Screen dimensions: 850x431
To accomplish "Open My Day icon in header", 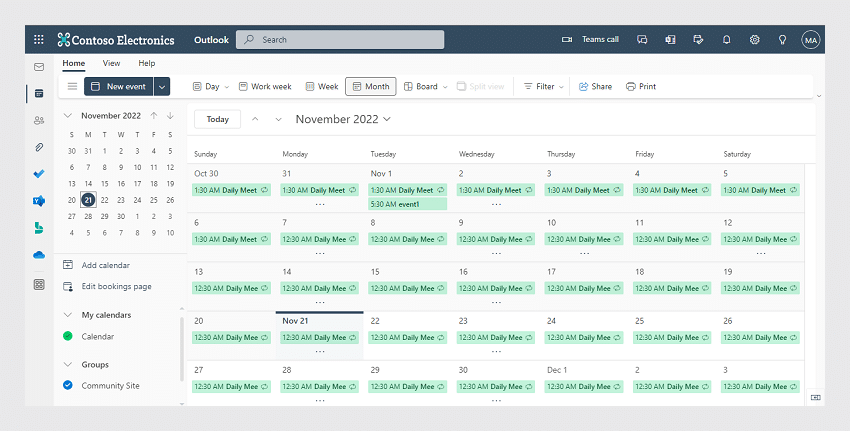I will point(698,40).
